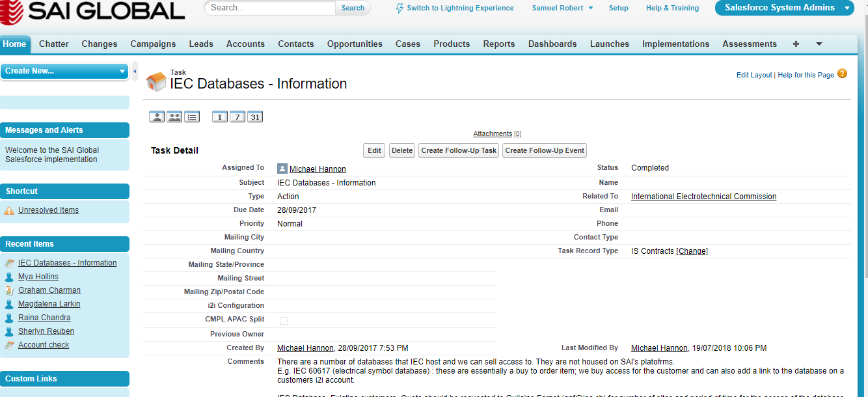The image size is (868, 397).
Task: Click the Delete button
Action: 402,150
